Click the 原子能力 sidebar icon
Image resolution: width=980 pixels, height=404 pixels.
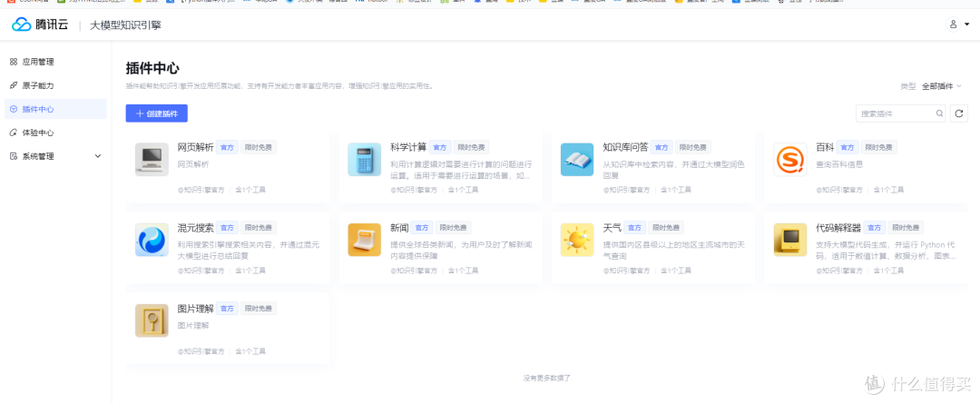point(13,85)
